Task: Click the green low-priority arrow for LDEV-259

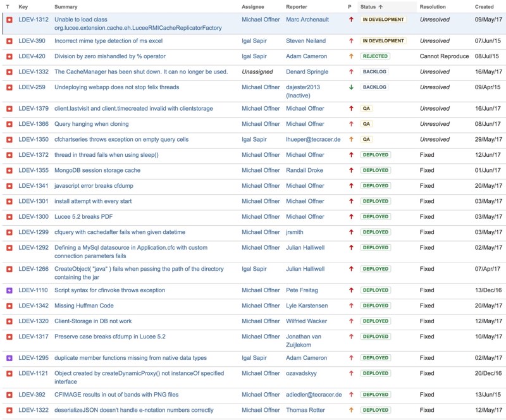Action: click(x=351, y=87)
